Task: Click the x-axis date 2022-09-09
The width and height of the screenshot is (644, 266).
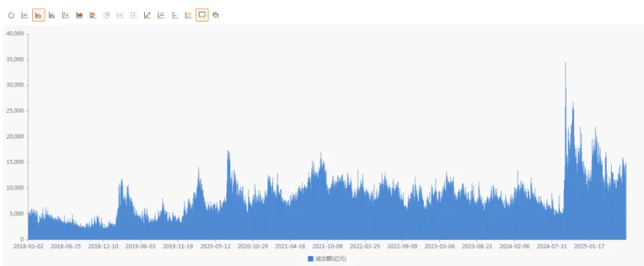Action: 402,247
